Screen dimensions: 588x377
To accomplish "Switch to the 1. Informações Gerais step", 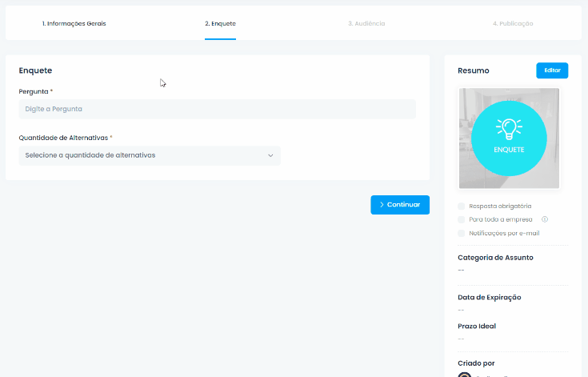I will (x=74, y=24).
